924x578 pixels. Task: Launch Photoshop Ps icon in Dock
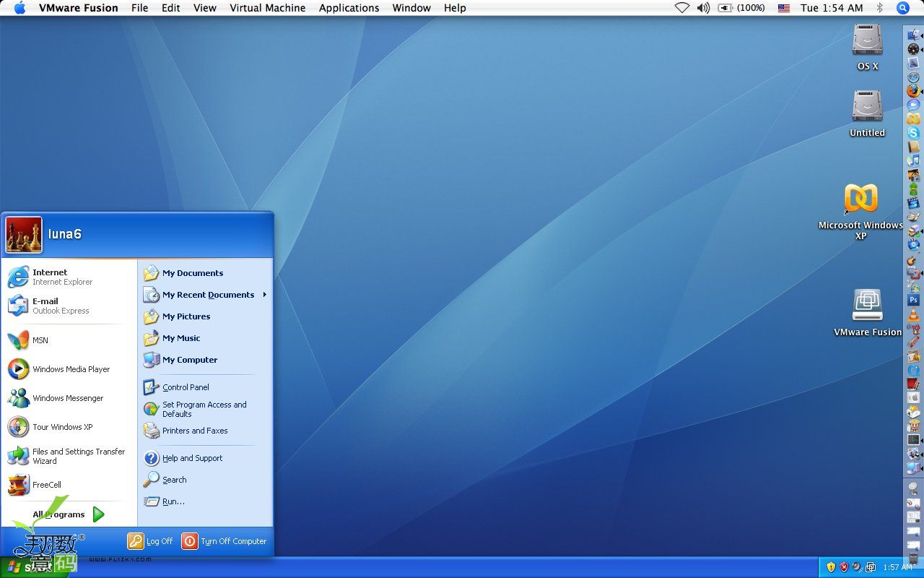click(913, 300)
